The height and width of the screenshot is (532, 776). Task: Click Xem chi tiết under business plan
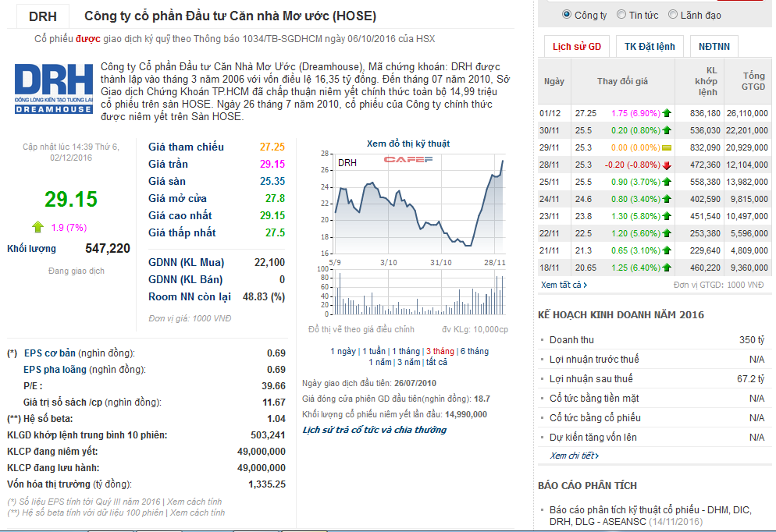click(574, 456)
